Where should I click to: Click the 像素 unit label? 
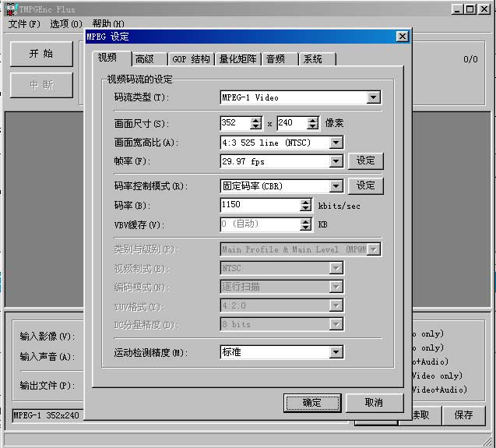[x=334, y=123]
